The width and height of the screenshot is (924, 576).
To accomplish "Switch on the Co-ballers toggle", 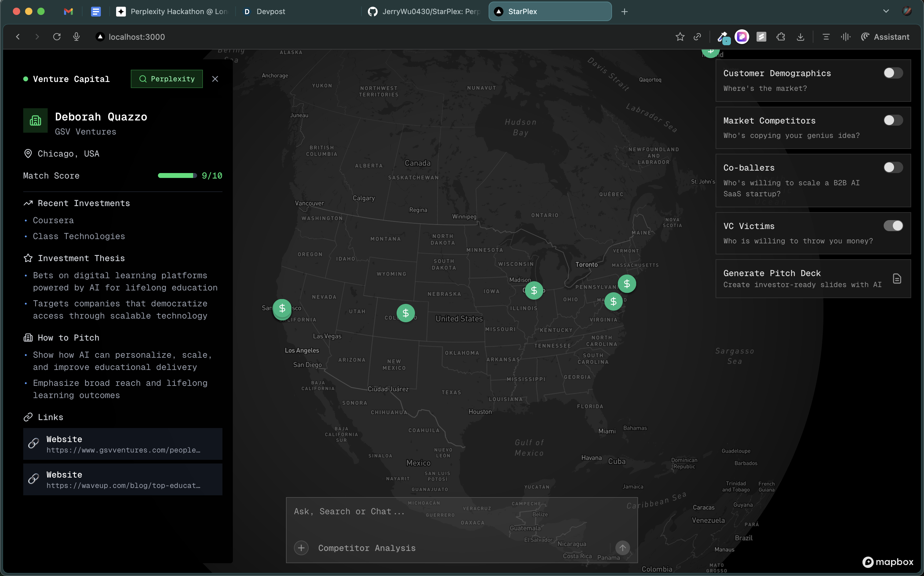I will click(x=893, y=168).
